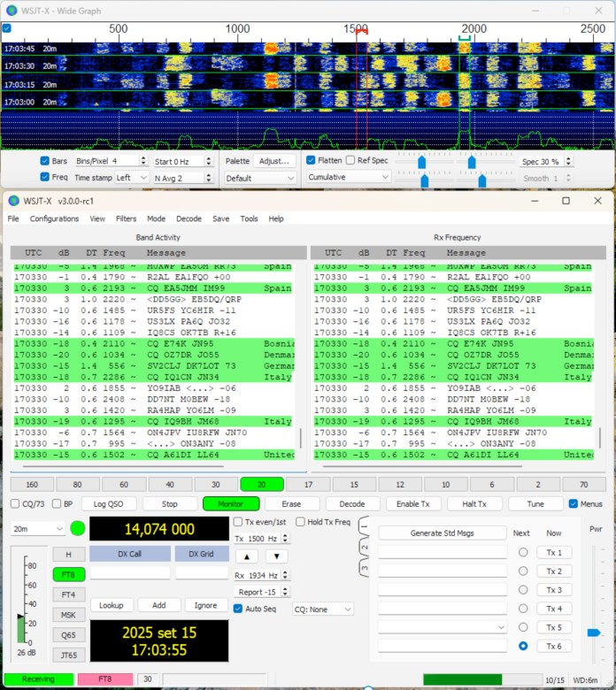Image resolution: width=616 pixels, height=690 pixels.
Task: Open the Configurations menu
Action: [x=54, y=218]
